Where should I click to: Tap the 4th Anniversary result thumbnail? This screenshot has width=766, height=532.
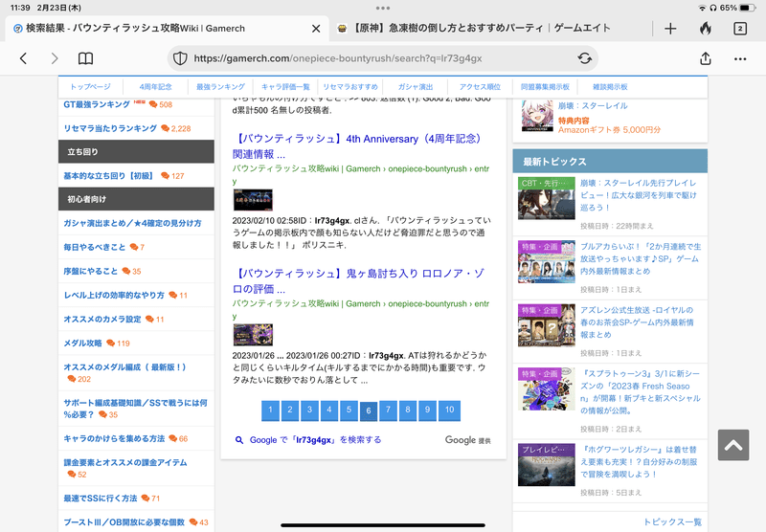253,200
